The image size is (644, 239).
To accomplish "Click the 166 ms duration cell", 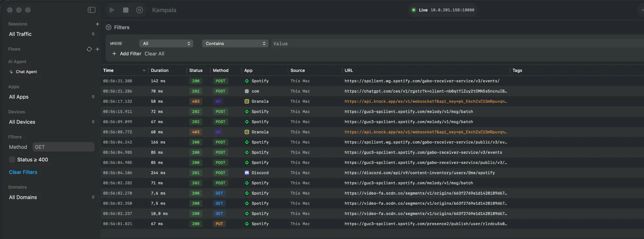I will 158,142.
